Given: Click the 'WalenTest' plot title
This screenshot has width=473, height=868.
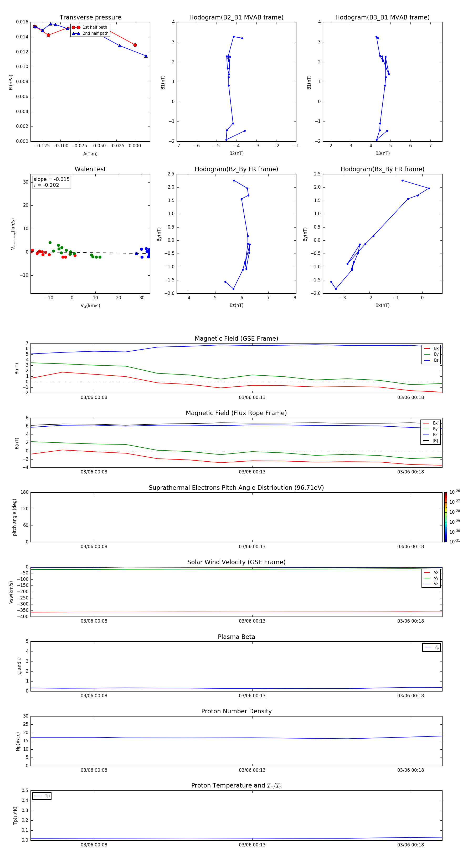Looking at the screenshot, I should pos(90,169).
